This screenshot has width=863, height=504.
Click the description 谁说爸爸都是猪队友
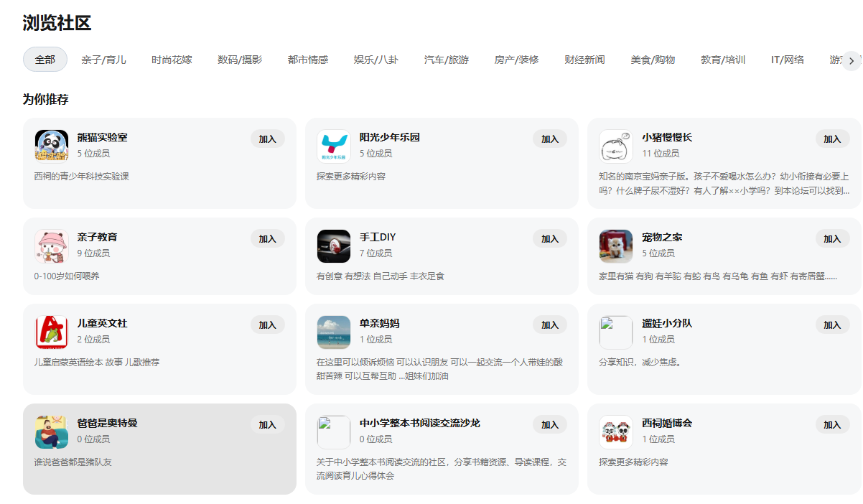point(73,462)
